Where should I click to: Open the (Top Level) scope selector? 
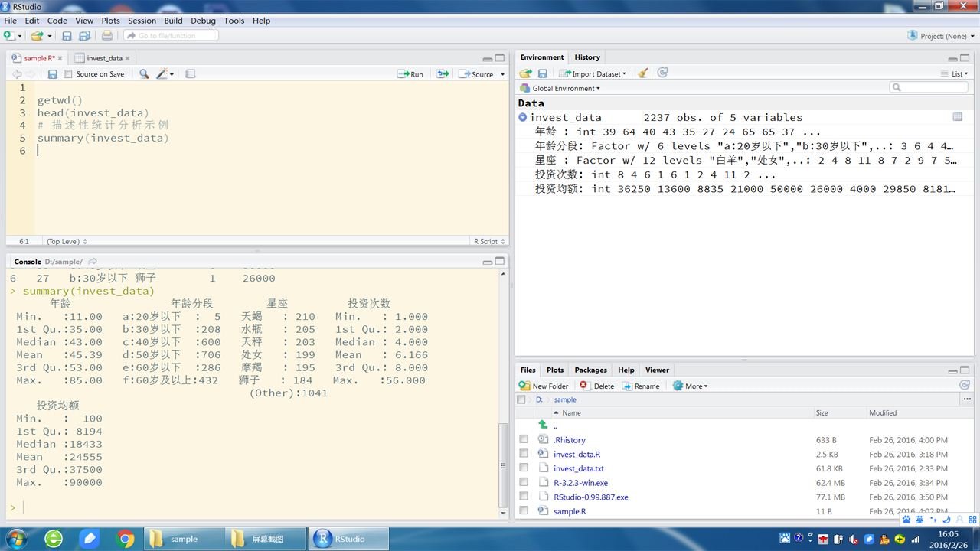(x=67, y=241)
